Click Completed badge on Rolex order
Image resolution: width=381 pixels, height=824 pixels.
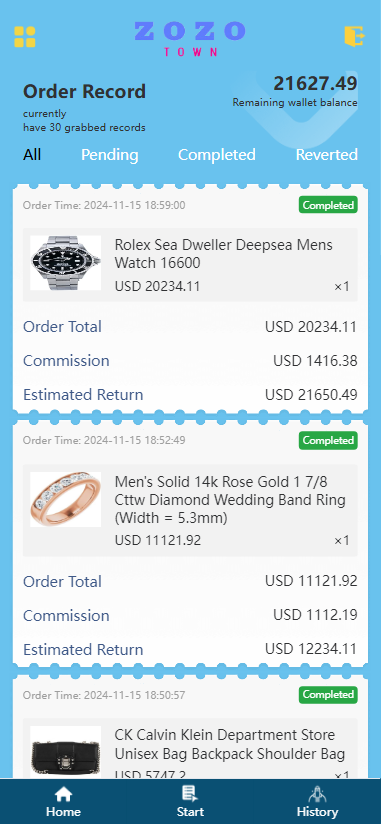click(x=328, y=205)
